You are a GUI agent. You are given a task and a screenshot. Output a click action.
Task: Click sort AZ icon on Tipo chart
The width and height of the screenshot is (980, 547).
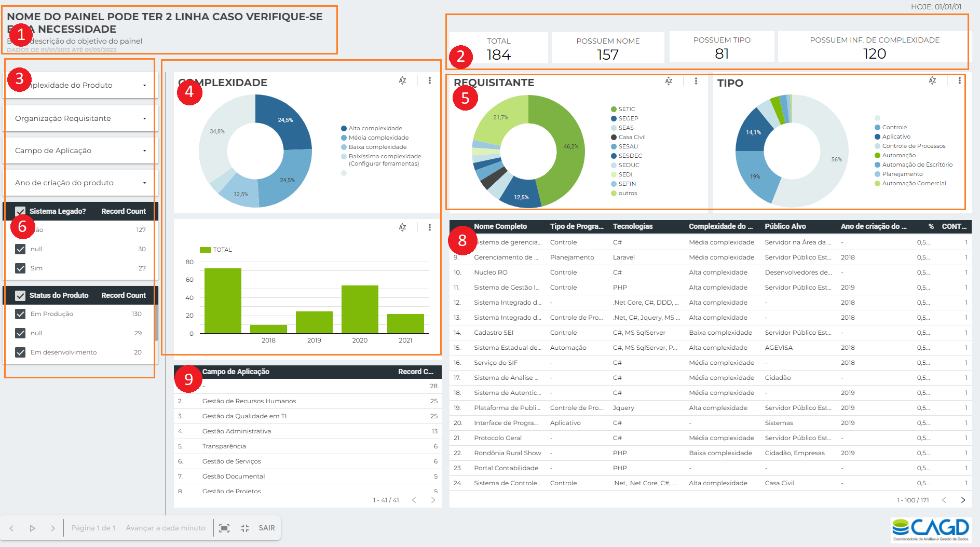[932, 80]
